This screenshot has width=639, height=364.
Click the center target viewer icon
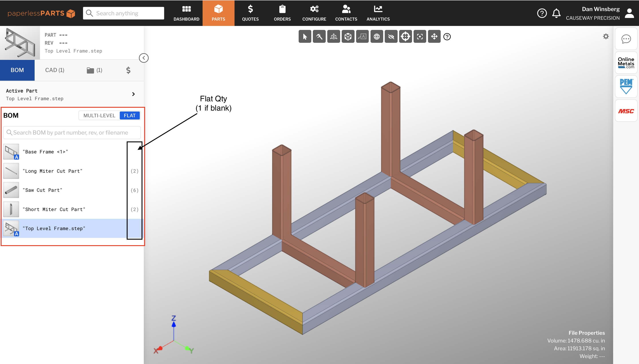point(405,37)
